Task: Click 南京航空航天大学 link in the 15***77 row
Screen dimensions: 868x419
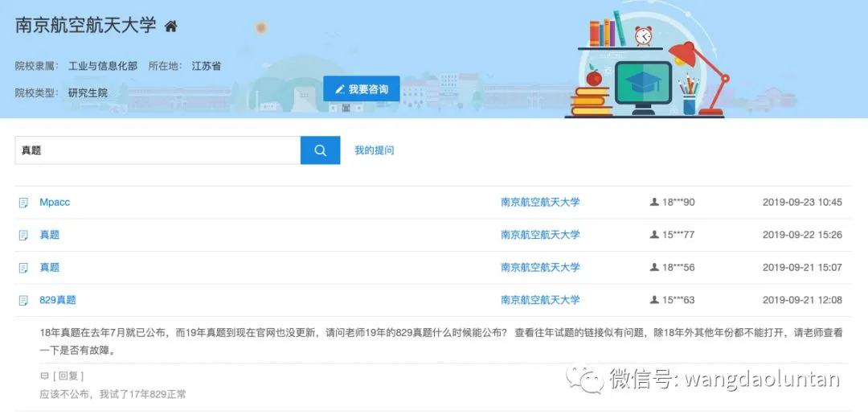Action: click(x=540, y=235)
